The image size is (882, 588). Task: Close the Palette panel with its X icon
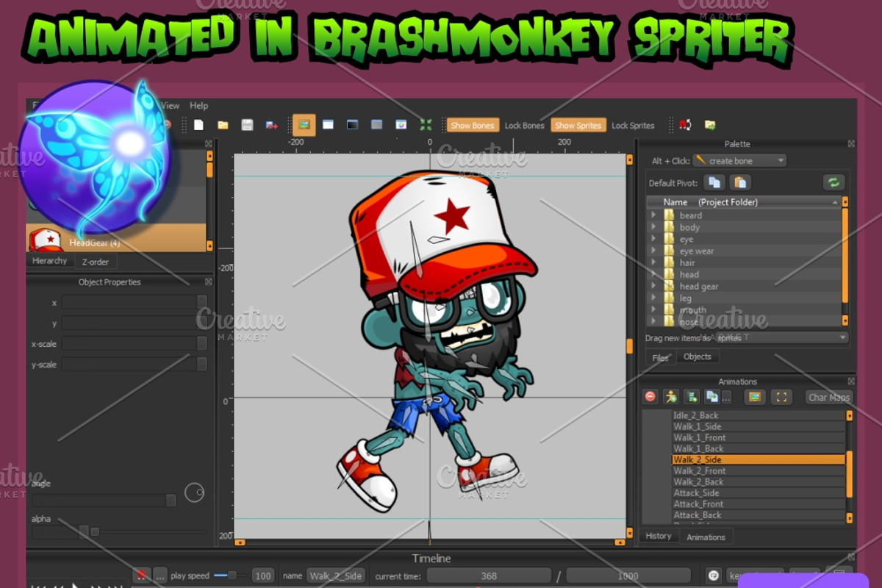click(x=851, y=144)
